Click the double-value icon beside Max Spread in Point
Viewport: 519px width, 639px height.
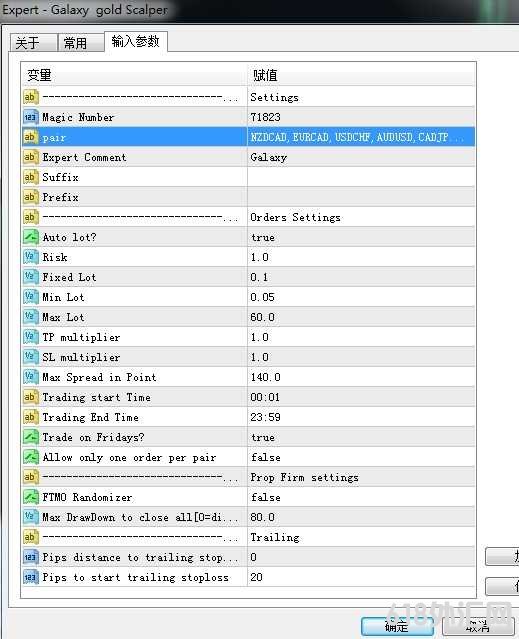[31, 377]
